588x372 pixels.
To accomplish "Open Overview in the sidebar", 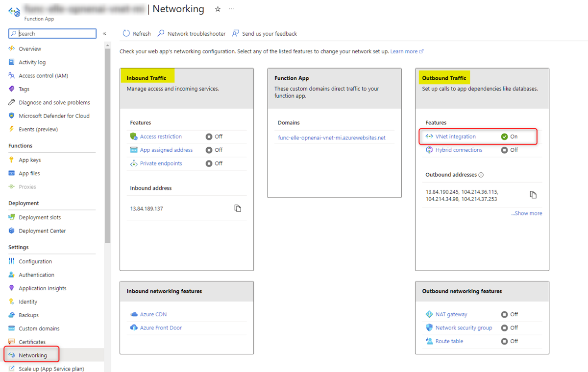I will (x=30, y=49).
